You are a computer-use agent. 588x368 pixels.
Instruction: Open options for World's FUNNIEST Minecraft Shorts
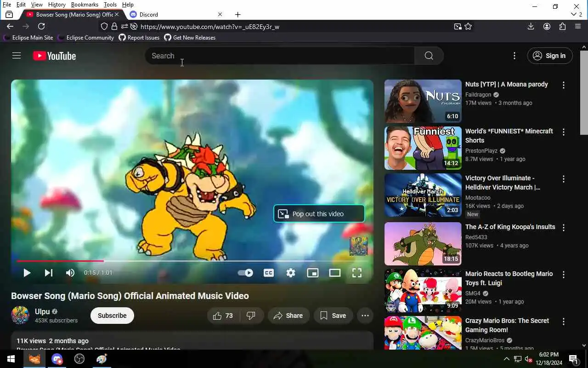click(564, 132)
